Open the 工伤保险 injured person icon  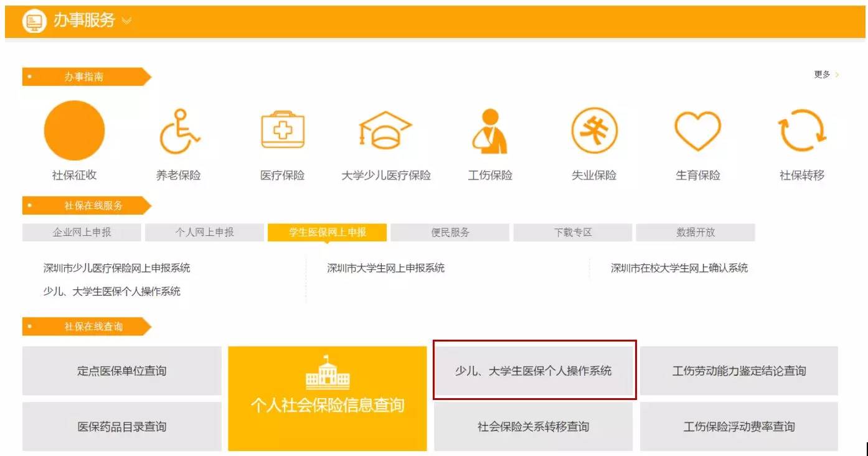(490, 131)
